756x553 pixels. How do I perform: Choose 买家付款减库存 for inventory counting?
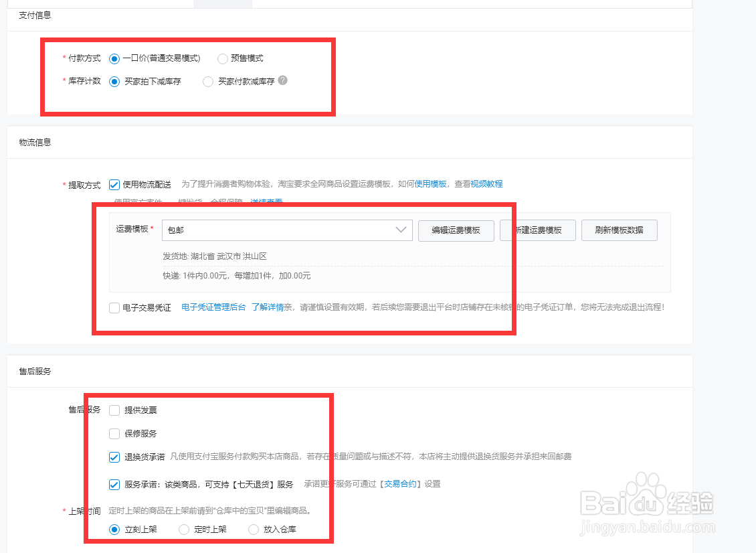click(x=207, y=80)
